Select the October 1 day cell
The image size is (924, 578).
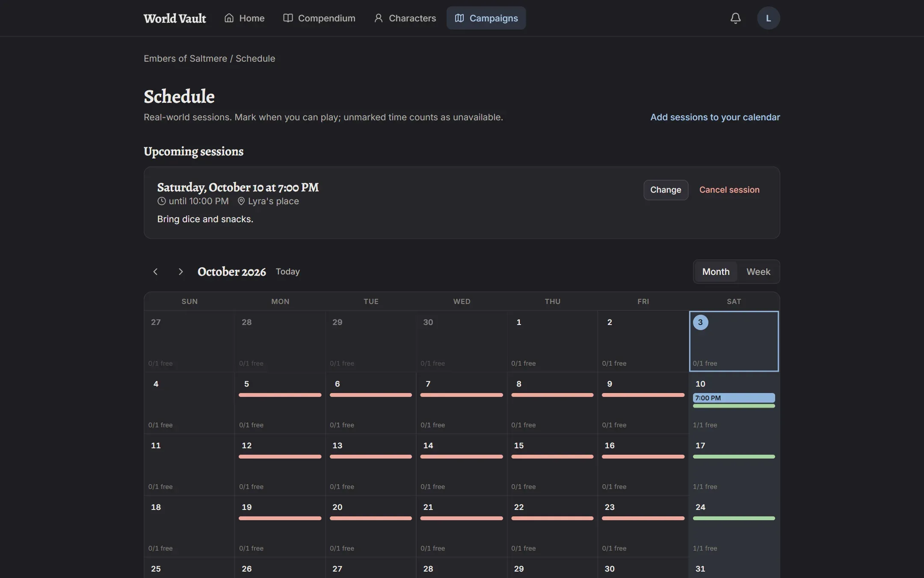[552, 341]
